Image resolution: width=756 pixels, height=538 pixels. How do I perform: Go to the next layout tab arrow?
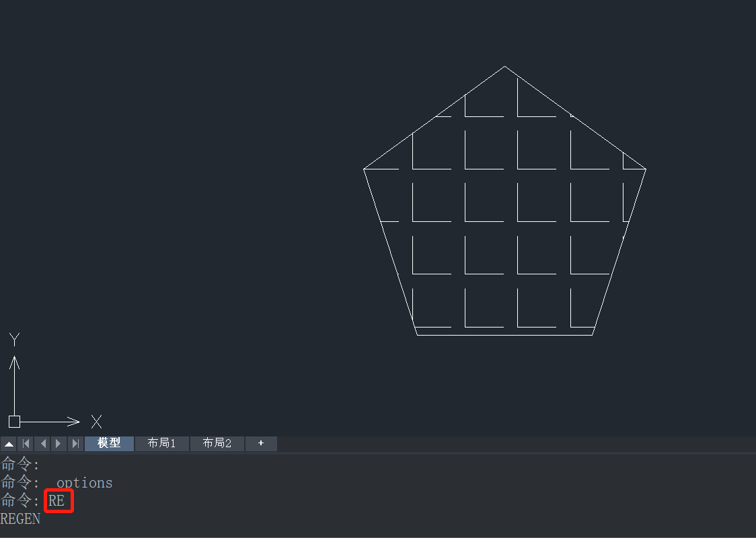tap(59, 443)
